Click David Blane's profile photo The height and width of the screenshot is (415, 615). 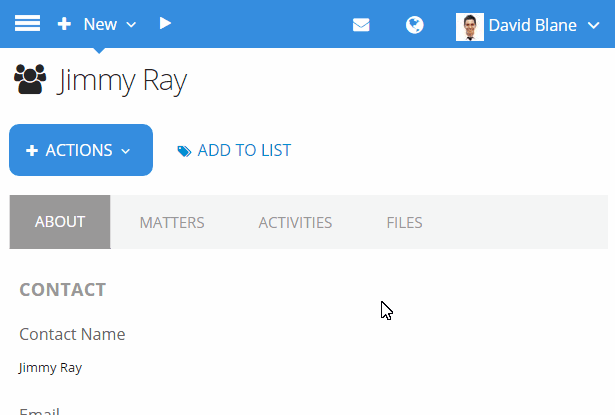coord(469,27)
